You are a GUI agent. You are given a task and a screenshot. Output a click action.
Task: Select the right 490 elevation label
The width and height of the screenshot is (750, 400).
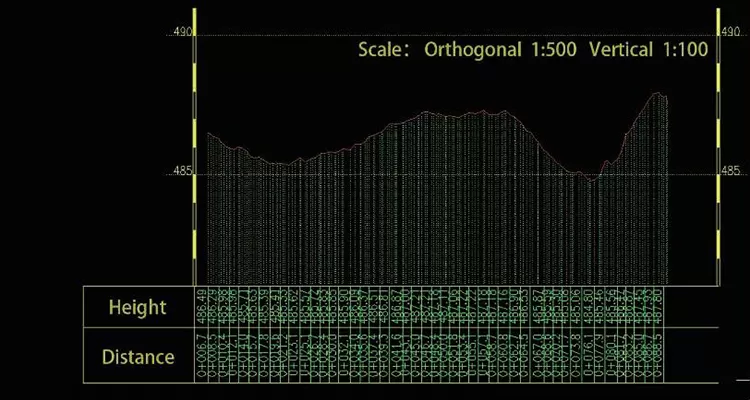(x=731, y=33)
